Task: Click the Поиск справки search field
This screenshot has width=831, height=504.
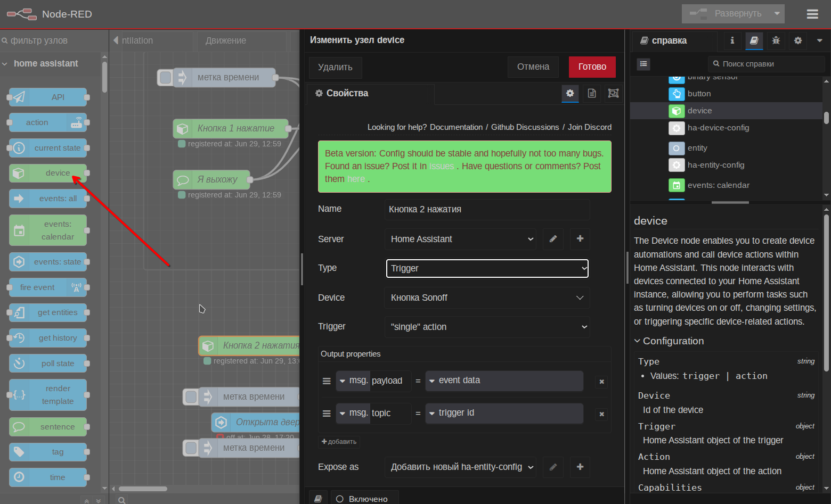Action: tap(766, 64)
